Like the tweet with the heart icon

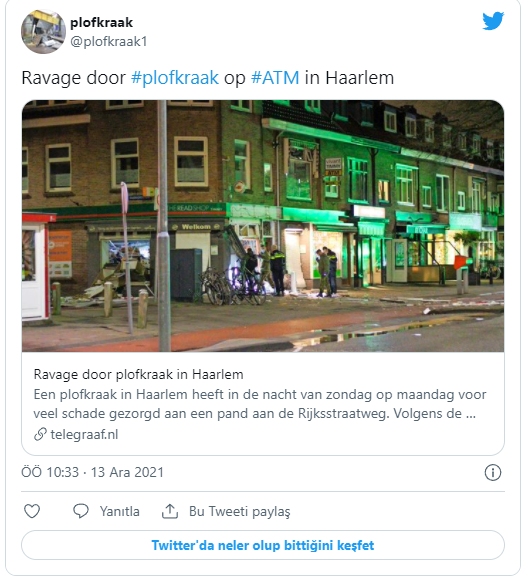click(x=32, y=511)
